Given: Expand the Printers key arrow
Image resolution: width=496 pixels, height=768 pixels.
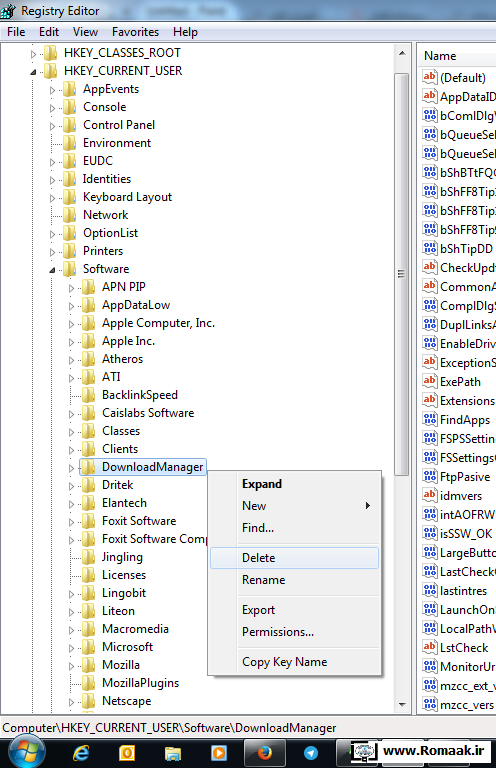Looking at the screenshot, I should (x=52, y=252).
